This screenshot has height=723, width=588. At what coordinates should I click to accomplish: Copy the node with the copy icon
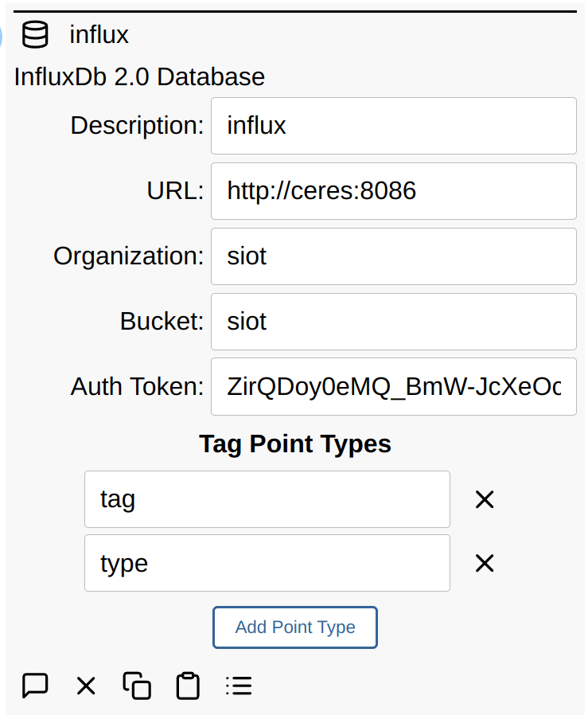click(137, 686)
